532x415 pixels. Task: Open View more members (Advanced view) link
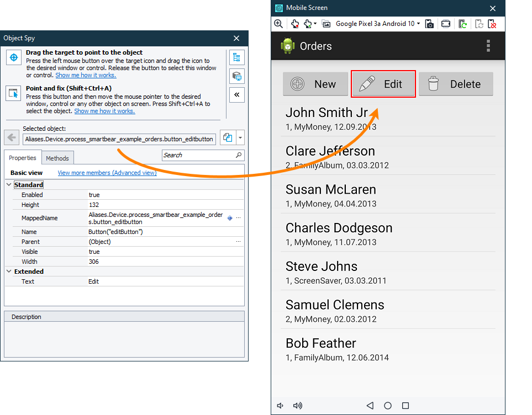(107, 173)
